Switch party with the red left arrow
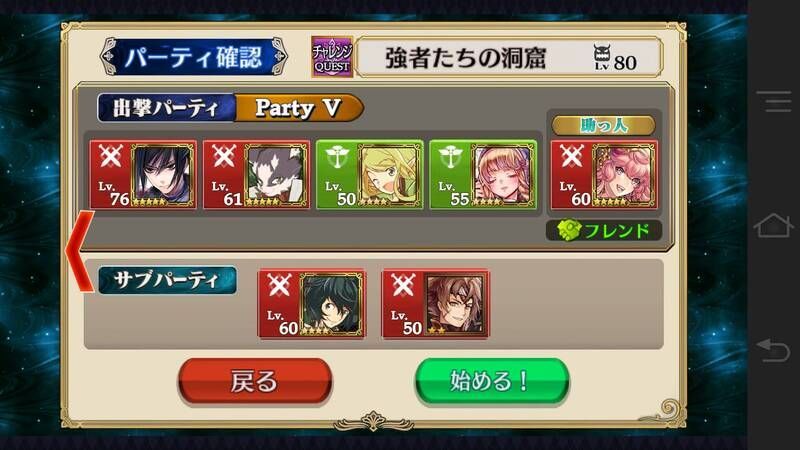The width and height of the screenshot is (800, 450). point(80,251)
